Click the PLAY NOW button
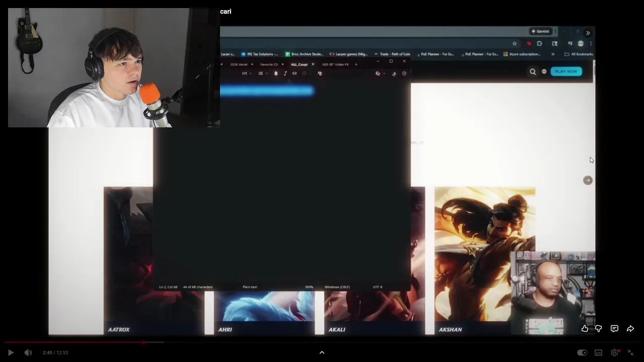Screen dimensions: 644x362 [566, 71]
